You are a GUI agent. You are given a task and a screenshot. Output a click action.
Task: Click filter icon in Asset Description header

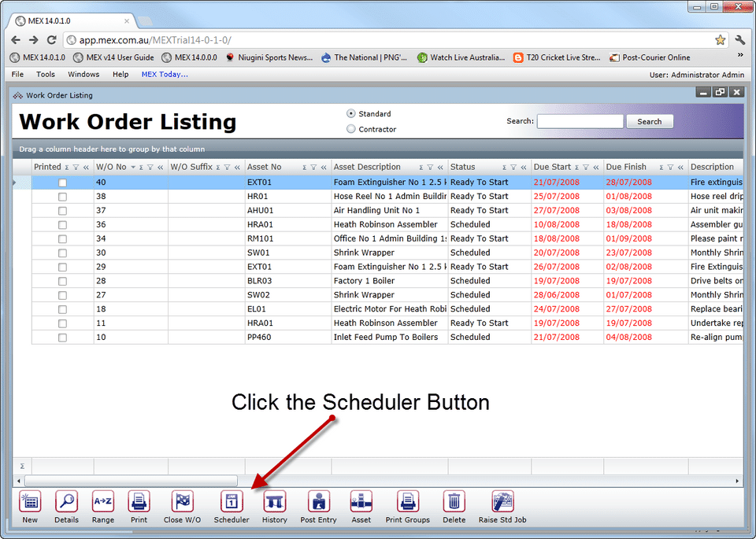coord(430,167)
